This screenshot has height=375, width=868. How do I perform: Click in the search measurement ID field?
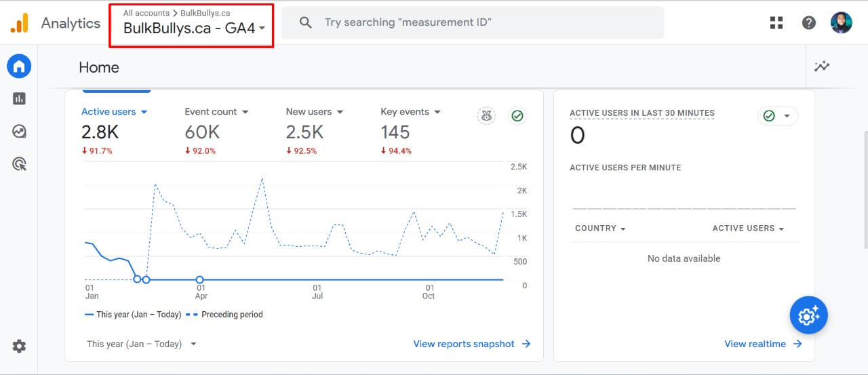[x=473, y=22]
